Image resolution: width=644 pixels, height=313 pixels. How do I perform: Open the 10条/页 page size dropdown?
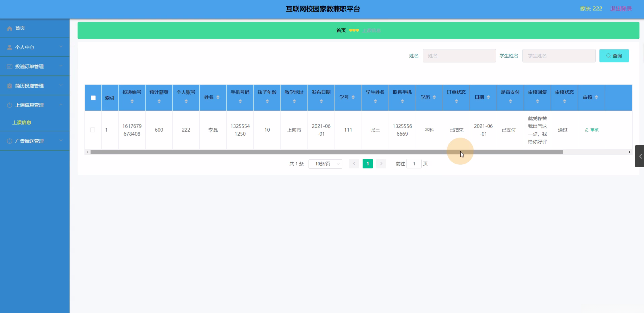[325, 164]
